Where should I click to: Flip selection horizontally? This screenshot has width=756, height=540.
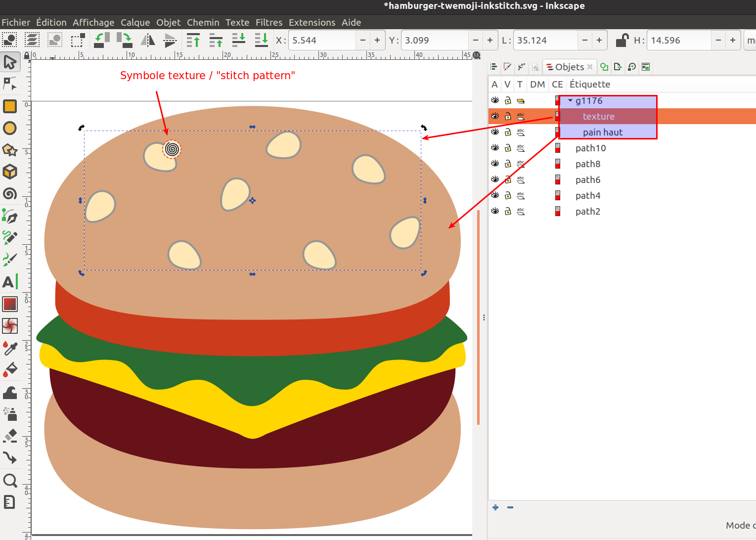point(147,40)
